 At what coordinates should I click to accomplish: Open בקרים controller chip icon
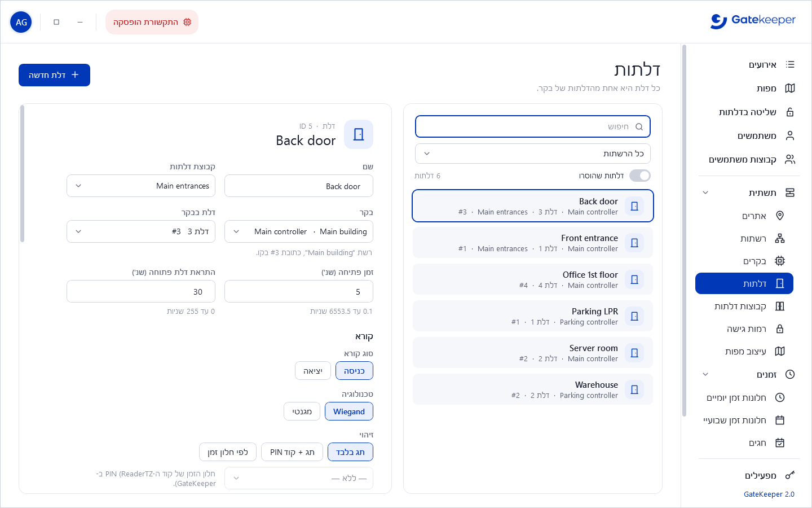(780, 261)
